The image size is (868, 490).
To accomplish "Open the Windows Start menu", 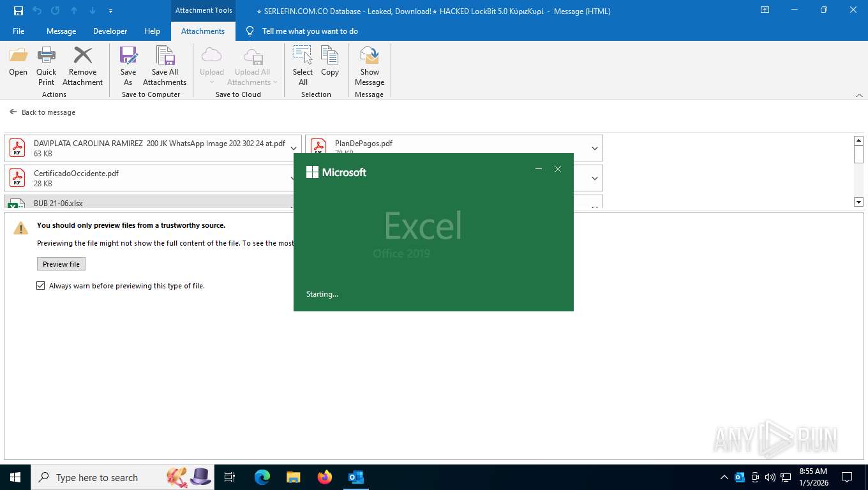I will 15,477.
